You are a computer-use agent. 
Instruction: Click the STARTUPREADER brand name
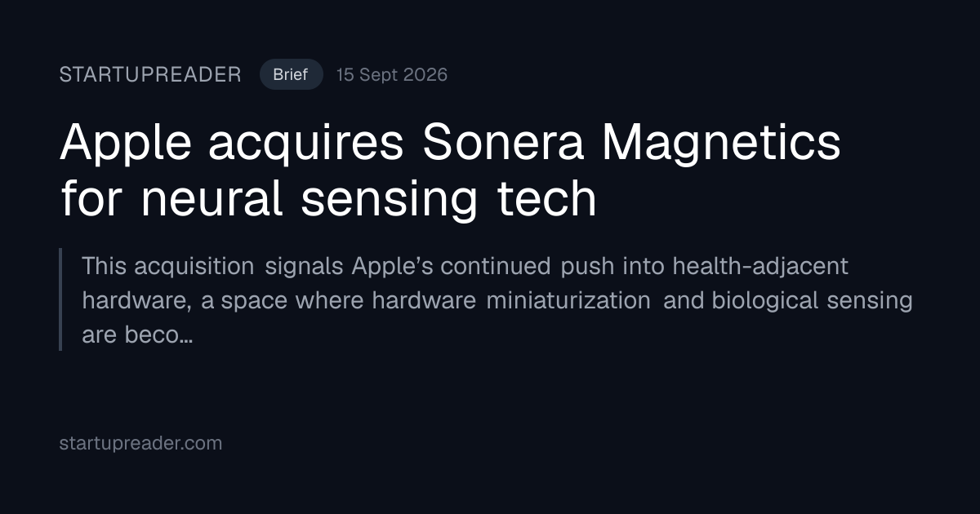pyautogui.click(x=150, y=75)
